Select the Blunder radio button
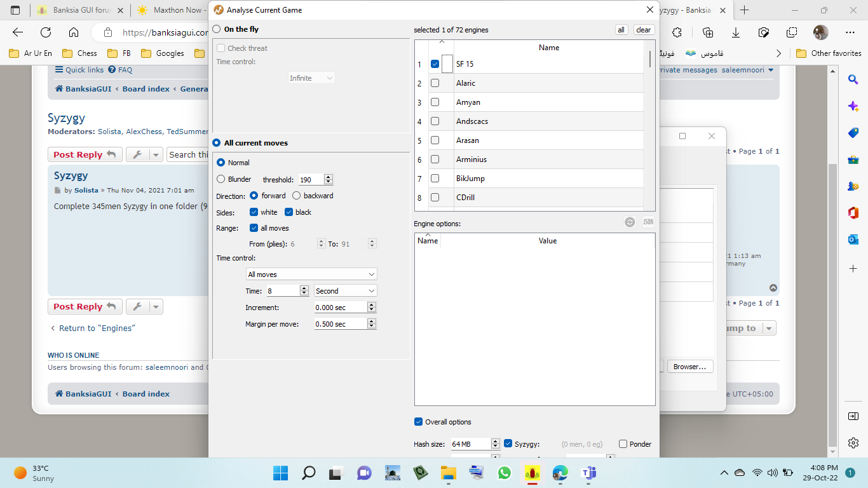This screenshot has width=868, height=488. tap(221, 179)
